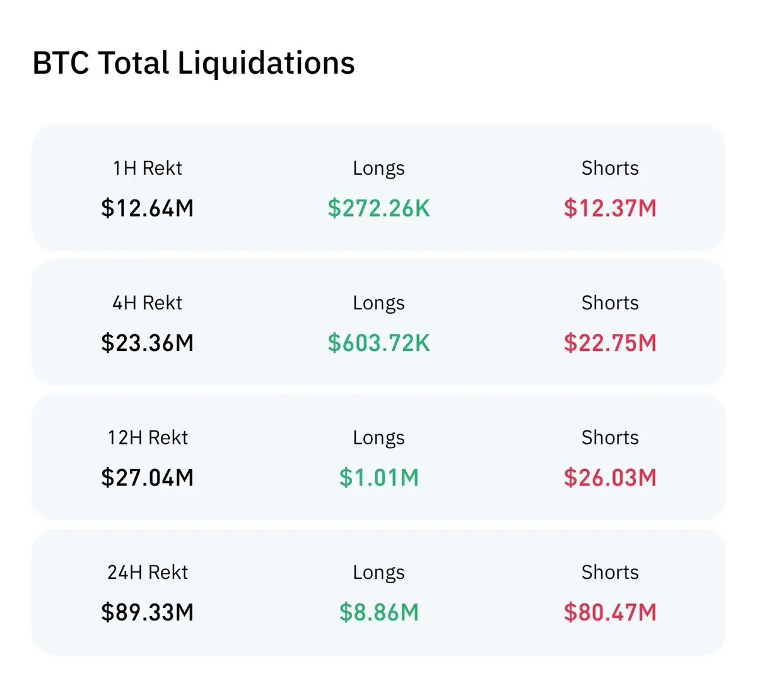
Task: Click the $27.04M 12H total value
Action: point(148,478)
